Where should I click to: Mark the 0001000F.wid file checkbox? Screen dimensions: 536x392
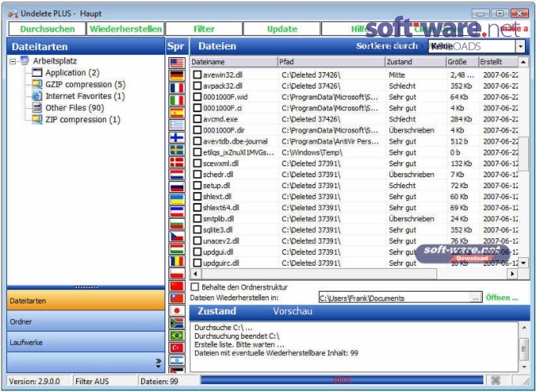pyautogui.click(x=197, y=96)
